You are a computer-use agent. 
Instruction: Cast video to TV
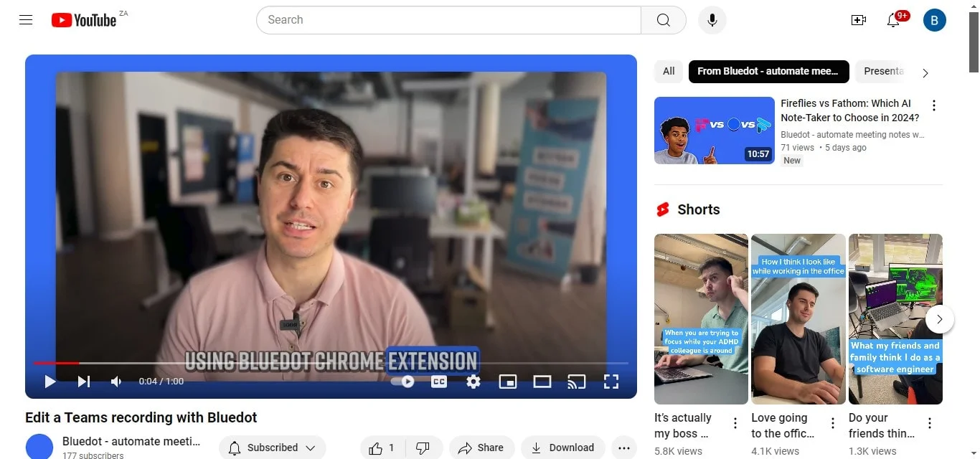(x=577, y=382)
